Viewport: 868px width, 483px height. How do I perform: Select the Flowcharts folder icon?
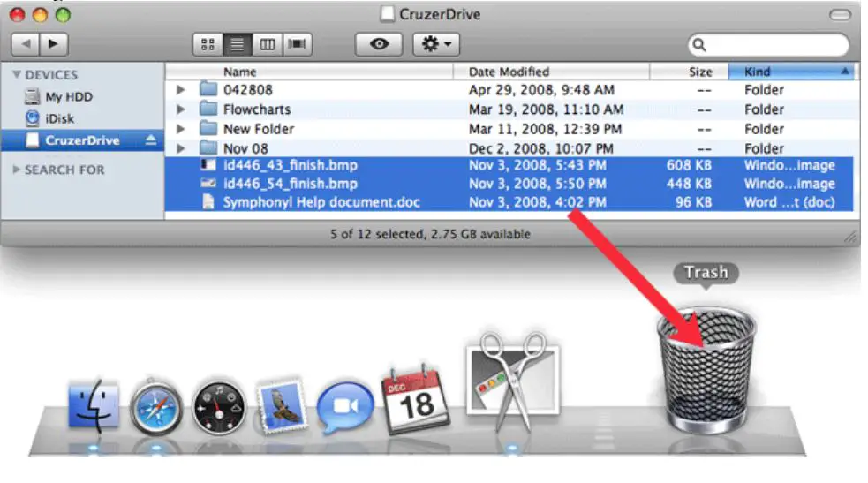point(208,109)
